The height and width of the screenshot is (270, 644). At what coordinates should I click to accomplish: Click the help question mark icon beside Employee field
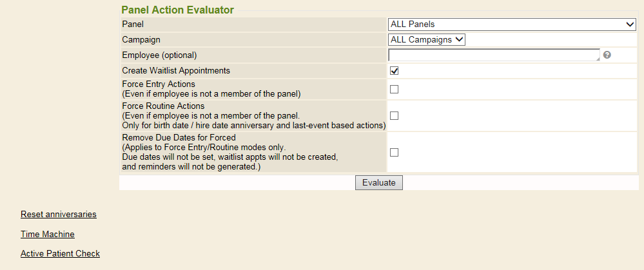point(607,55)
